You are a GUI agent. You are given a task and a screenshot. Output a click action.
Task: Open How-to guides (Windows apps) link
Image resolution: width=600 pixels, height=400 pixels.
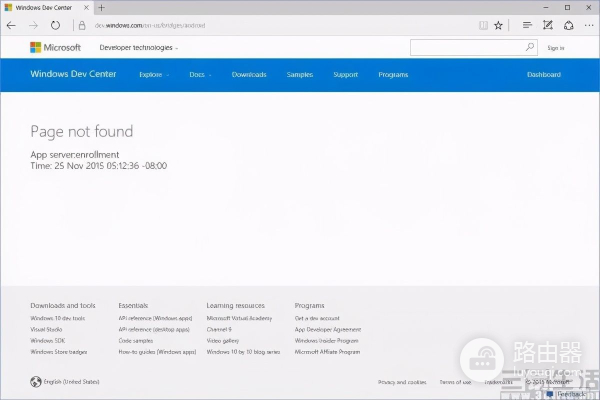157,352
